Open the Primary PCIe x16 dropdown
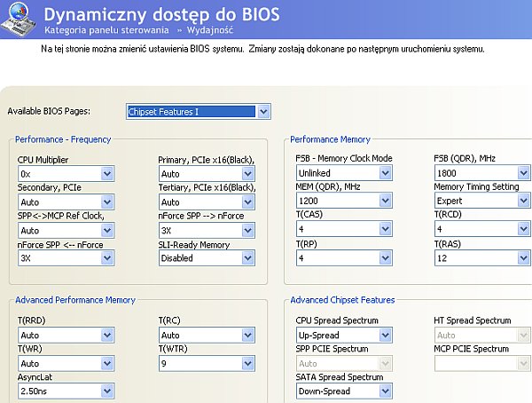This screenshot has width=532, height=403. point(247,174)
